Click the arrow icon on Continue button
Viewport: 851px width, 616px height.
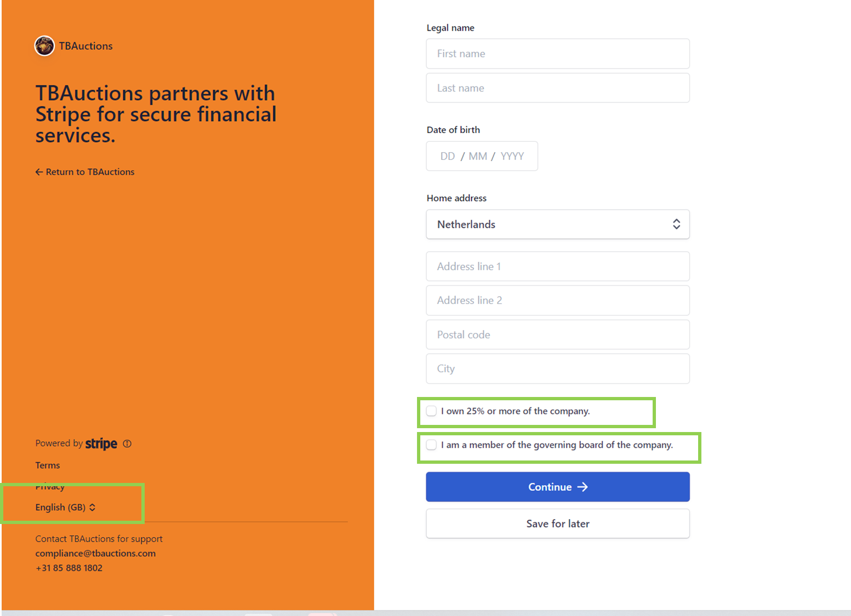(582, 487)
